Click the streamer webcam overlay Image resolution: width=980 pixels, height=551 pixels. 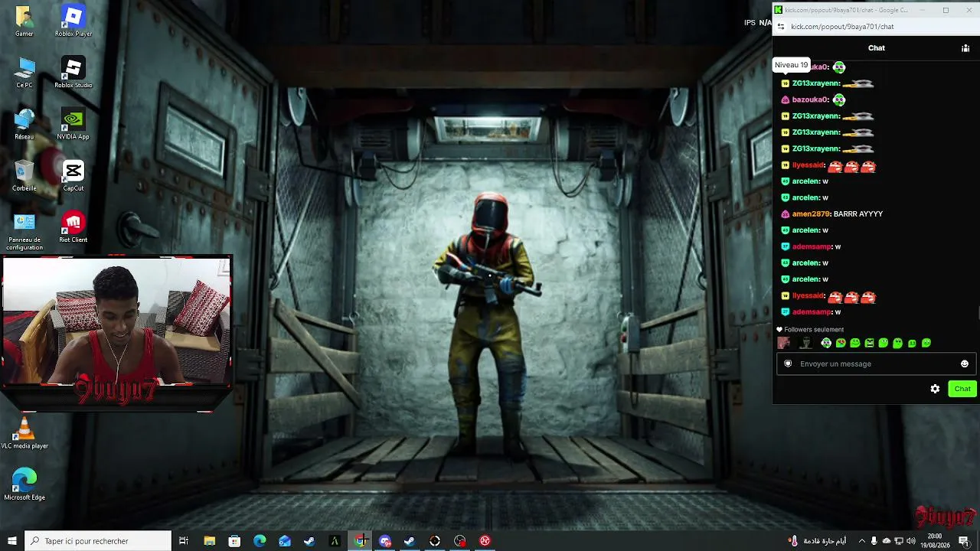116,321
